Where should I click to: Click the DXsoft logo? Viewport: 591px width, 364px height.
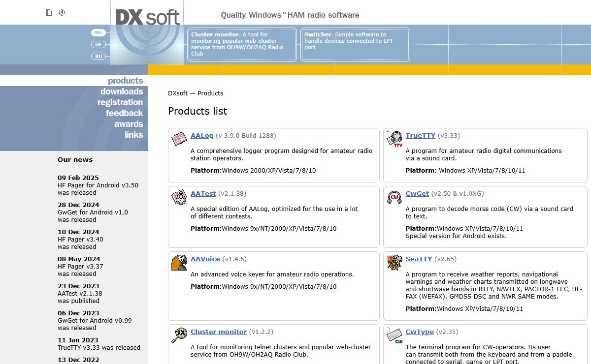tap(147, 17)
